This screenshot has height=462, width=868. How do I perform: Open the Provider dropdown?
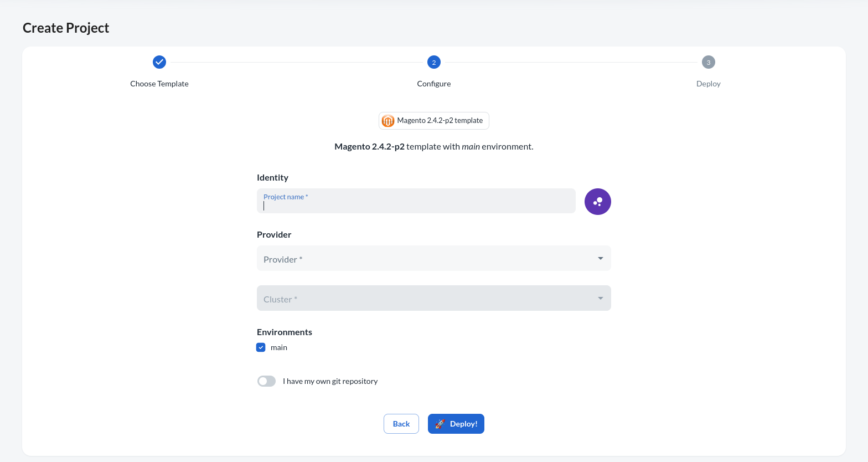click(426, 259)
